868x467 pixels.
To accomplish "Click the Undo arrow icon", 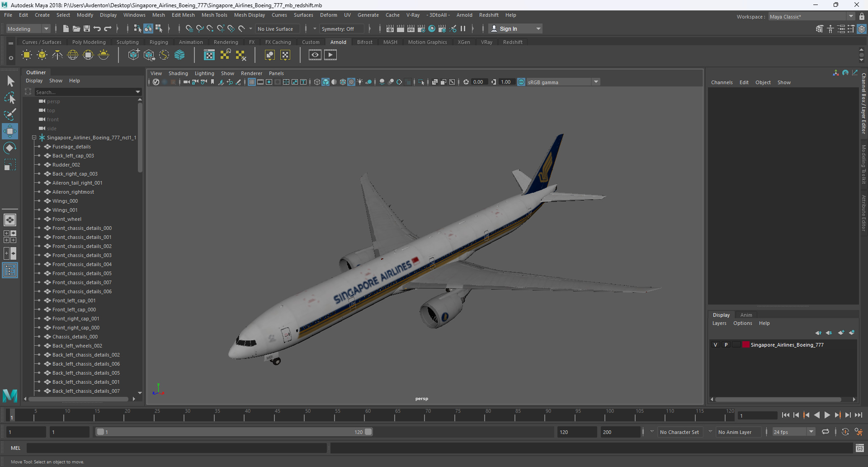I will click(x=97, y=29).
